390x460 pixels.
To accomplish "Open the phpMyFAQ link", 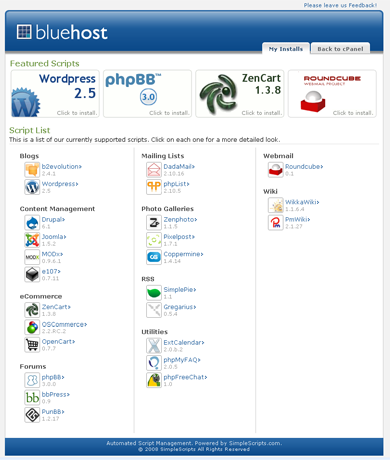I will [x=182, y=360].
